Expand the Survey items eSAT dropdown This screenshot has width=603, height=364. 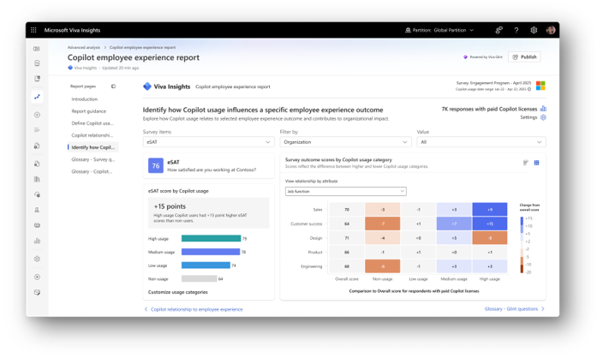pyautogui.click(x=208, y=142)
